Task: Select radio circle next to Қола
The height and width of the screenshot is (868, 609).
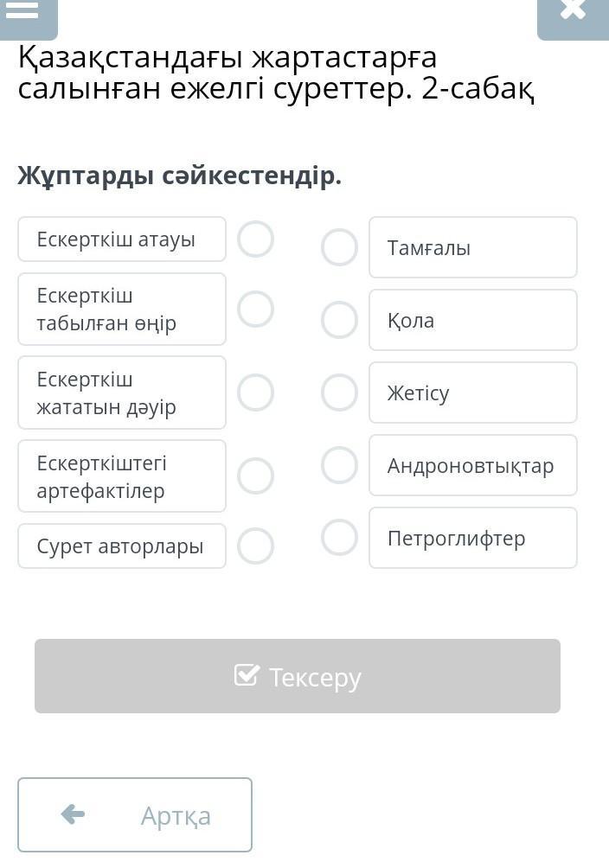Action: (x=339, y=320)
